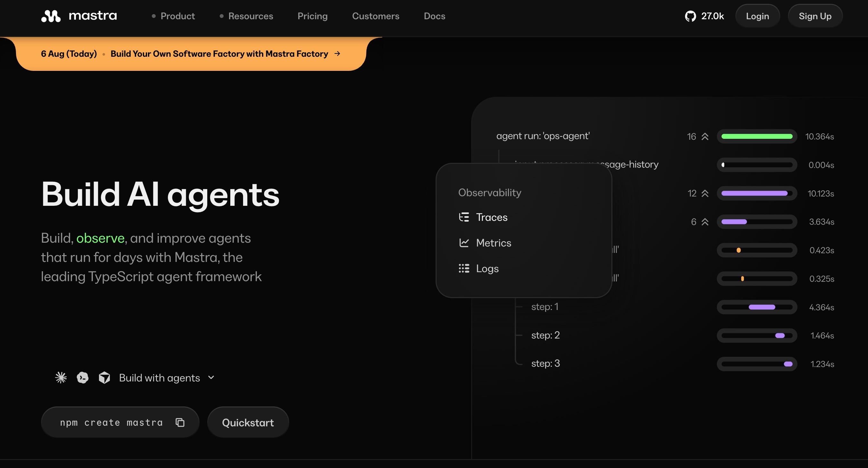Go to the Pricing page
Viewport: 868px width, 468px height.
pyautogui.click(x=312, y=16)
